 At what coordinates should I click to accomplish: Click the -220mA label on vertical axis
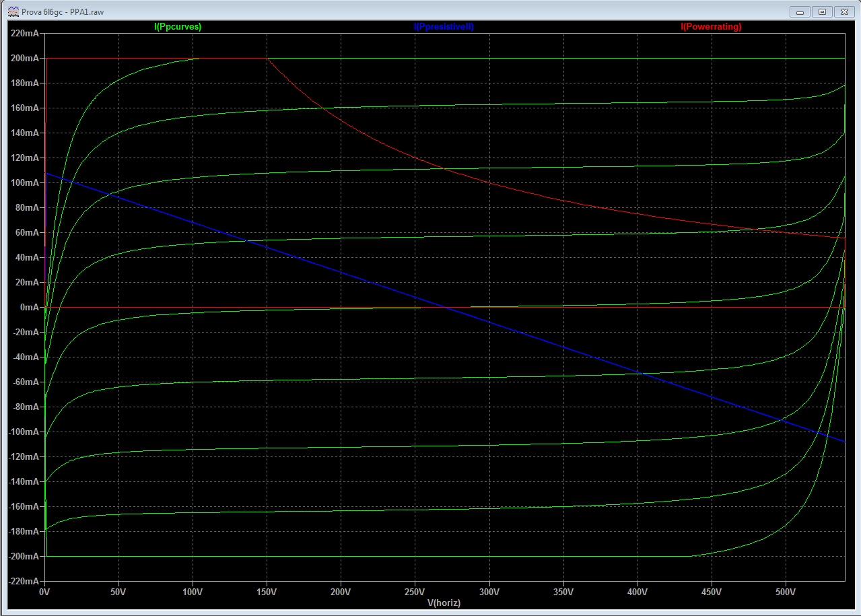[x=23, y=582]
